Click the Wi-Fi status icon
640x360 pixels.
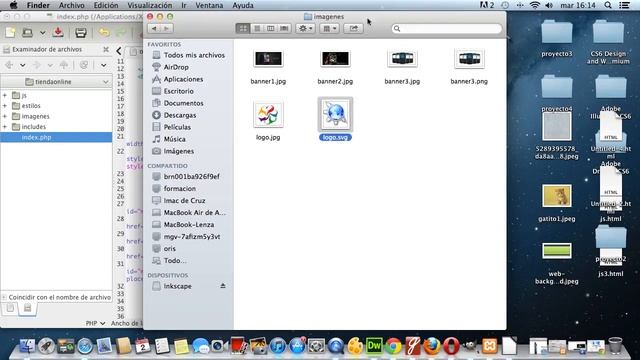point(535,5)
